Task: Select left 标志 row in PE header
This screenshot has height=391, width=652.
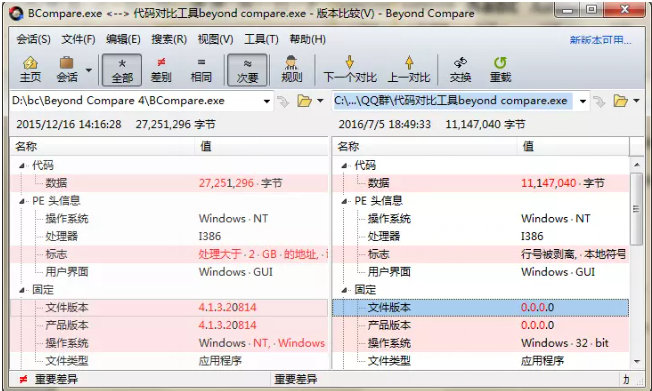Action: coord(169,254)
